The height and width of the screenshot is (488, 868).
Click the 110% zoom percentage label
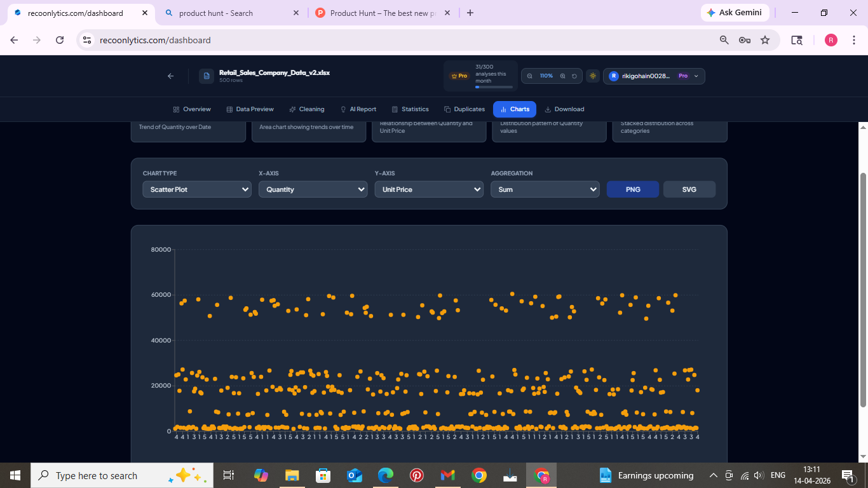(x=546, y=76)
